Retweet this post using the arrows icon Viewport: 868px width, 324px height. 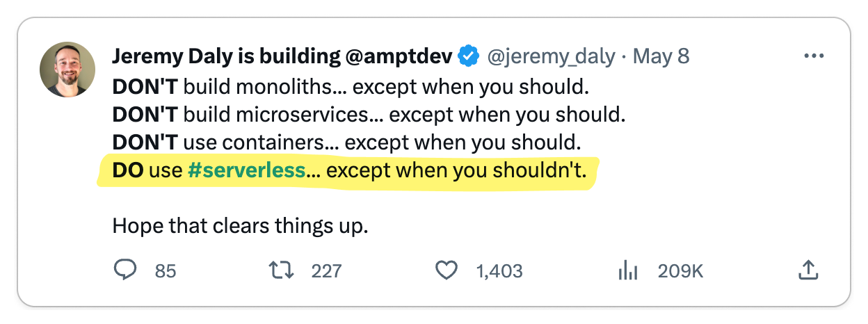click(x=282, y=270)
